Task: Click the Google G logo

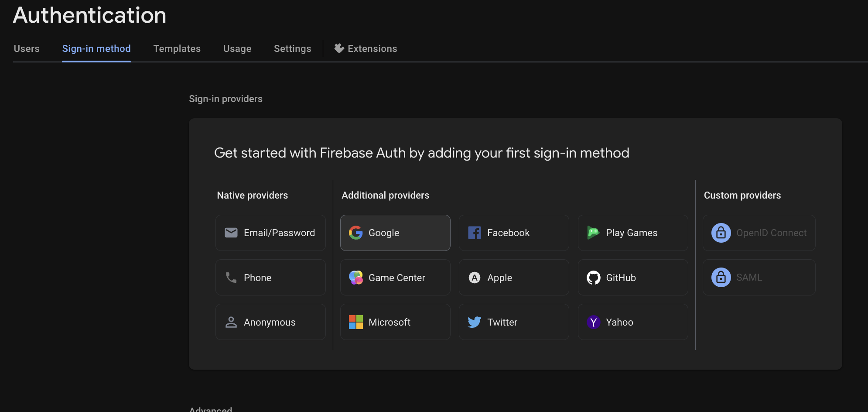Action: 356,233
